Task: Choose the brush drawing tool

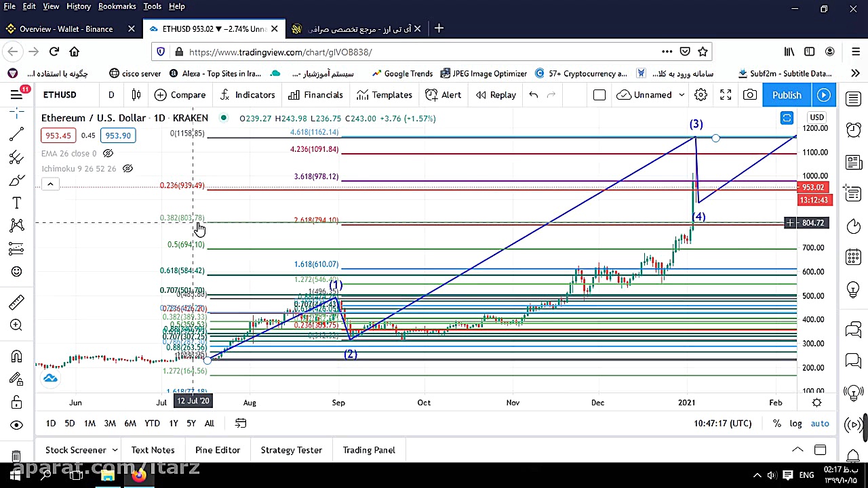Action: [x=17, y=180]
